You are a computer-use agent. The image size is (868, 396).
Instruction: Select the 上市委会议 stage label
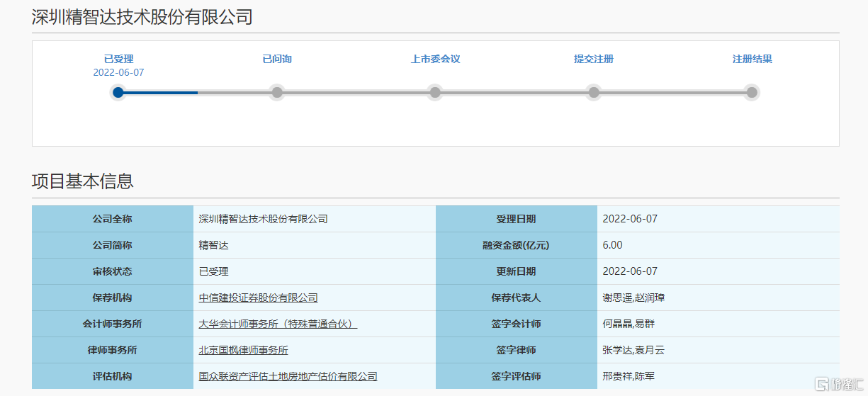tap(436, 60)
